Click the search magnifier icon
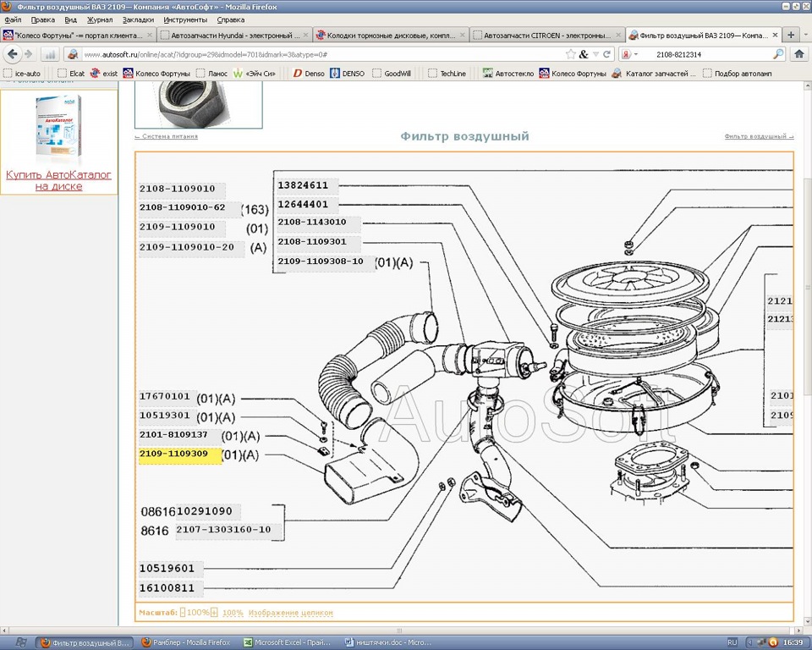Viewport: 812px width, 650px height. tap(778, 54)
